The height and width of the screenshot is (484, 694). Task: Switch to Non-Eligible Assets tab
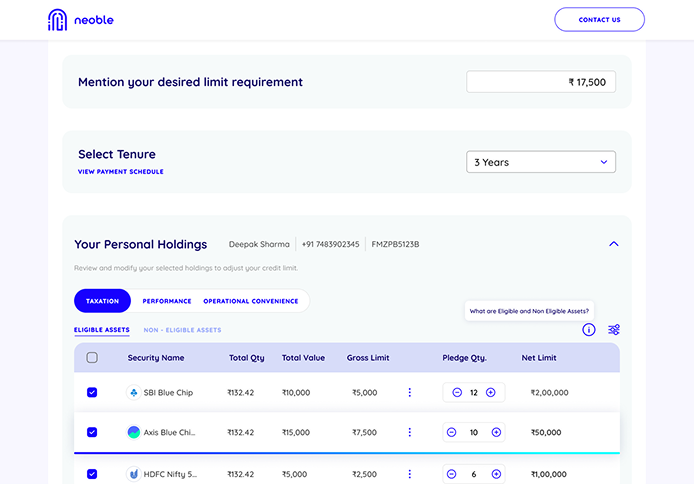tap(182, 330)
